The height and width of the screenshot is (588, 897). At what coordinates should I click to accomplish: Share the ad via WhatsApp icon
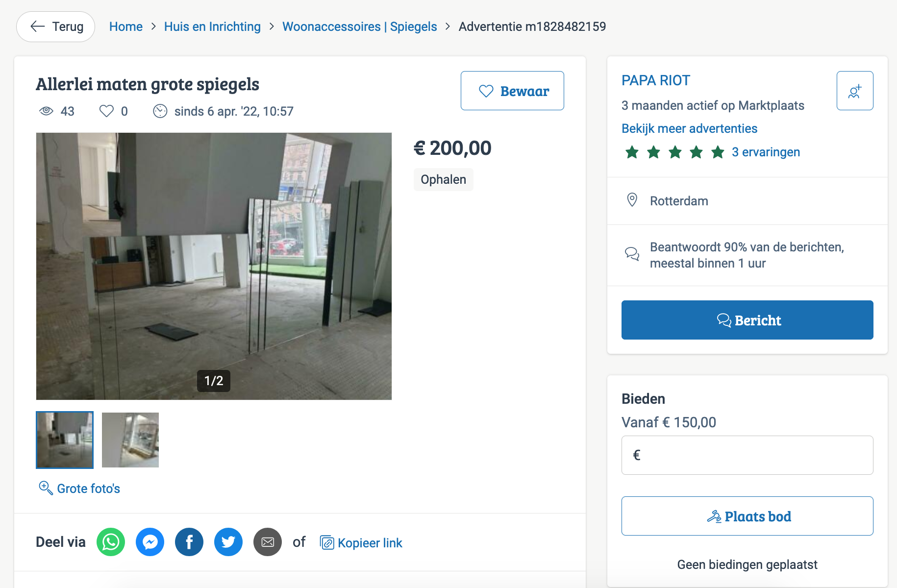pyautogui.click(x=111, y=542)
